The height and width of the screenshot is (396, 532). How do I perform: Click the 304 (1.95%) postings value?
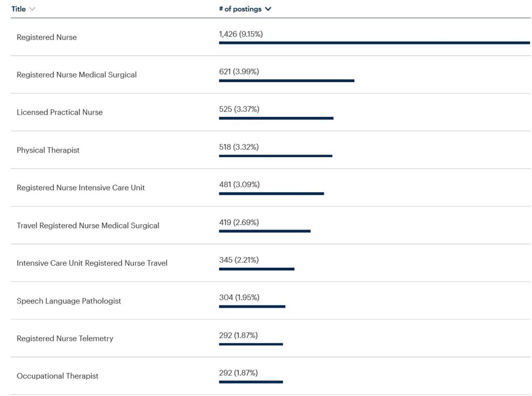(239, 297)
